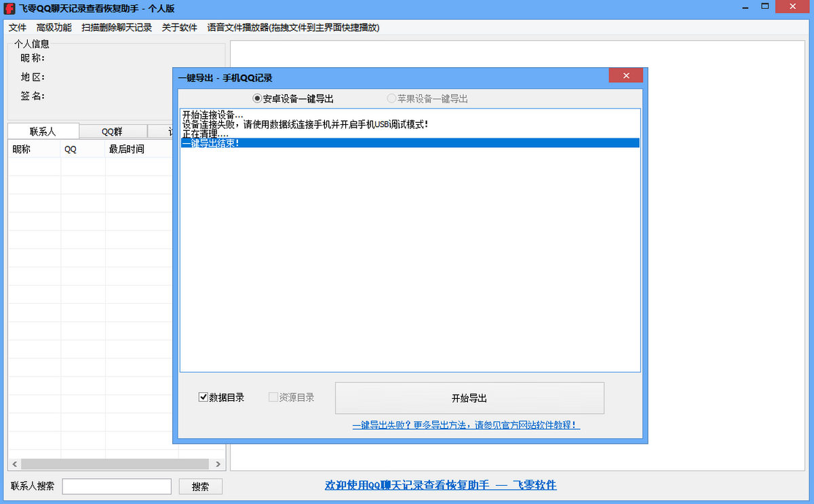This screenshot has width=814, height=504.
Task: Click the 昵称 column header
Action: click(35, 149)
